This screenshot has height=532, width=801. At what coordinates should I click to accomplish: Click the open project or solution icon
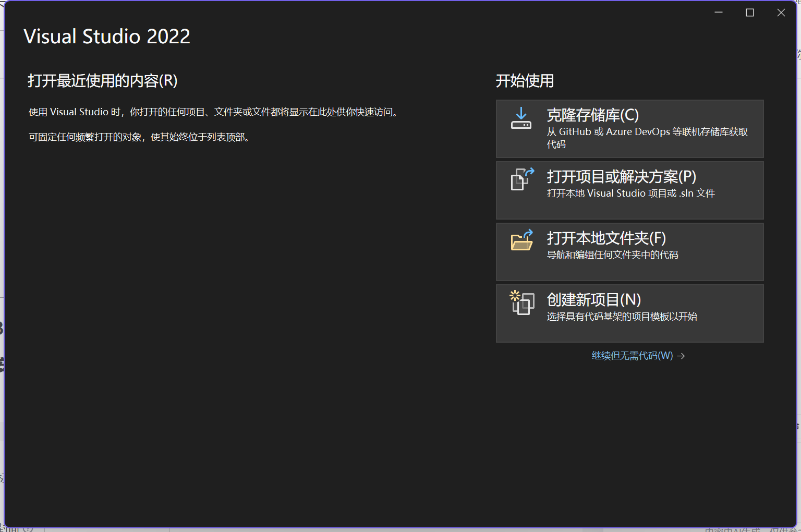point(522,179)
